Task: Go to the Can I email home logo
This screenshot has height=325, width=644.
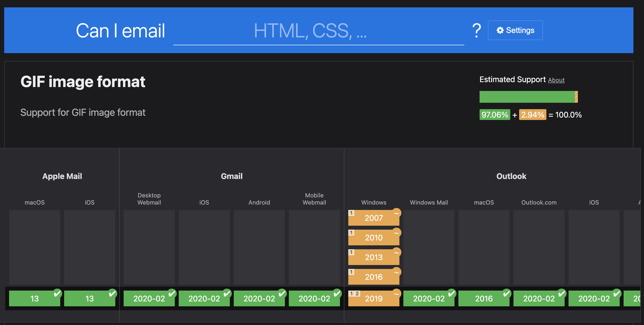Action: click(120, 31)
